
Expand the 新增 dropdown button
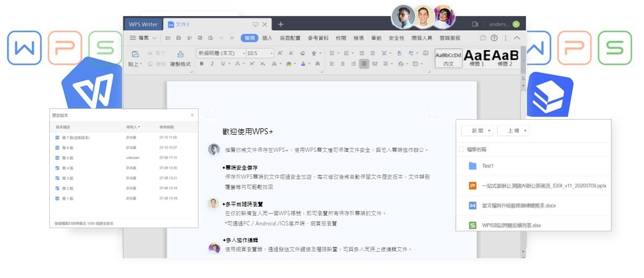coord(477,131)
